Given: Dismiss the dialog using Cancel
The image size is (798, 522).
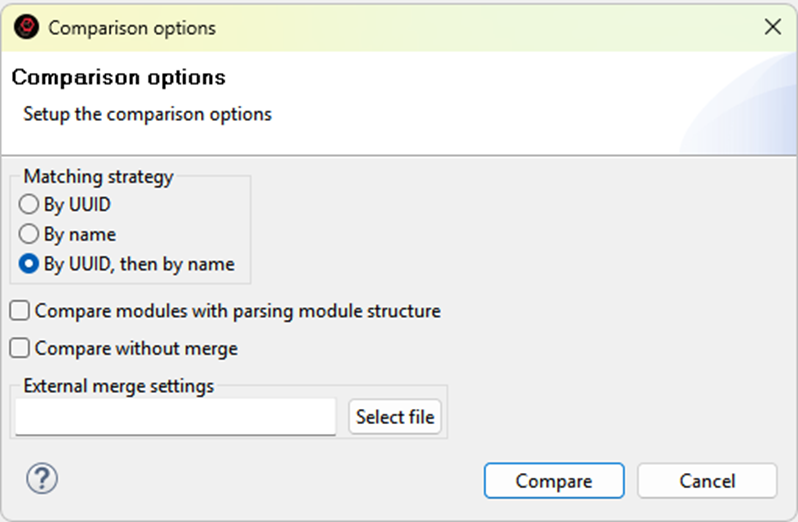Looking at the screenshot, I should pos(707,481).
